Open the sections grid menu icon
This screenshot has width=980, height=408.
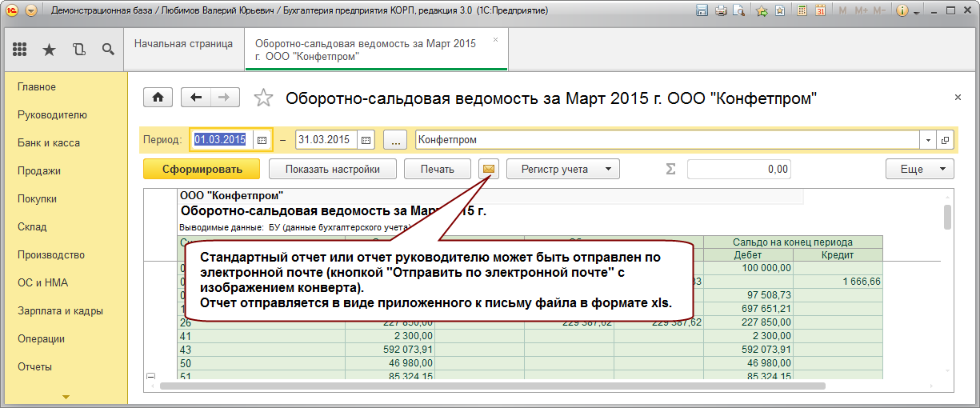click(x=20, y=50)
